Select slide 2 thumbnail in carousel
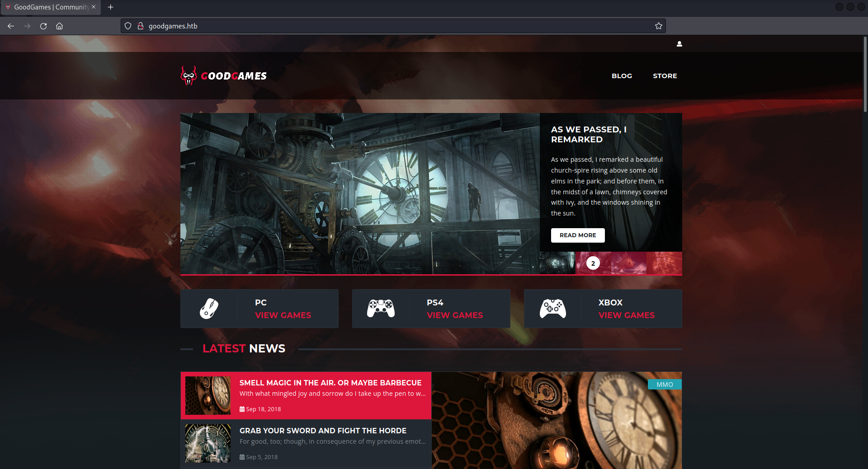Viewport: 868px width, 469px height. tap(593, 263)
